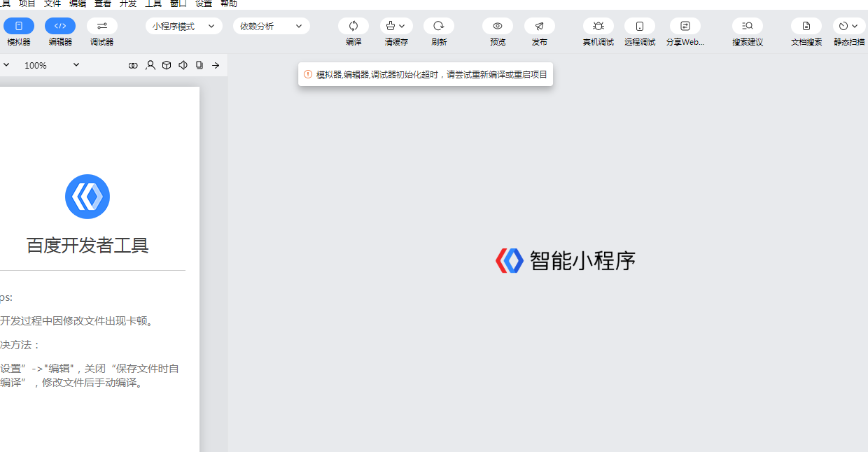Toggle the 调试器 debugger panel
The image size is (868, 452).
(102, 26)
